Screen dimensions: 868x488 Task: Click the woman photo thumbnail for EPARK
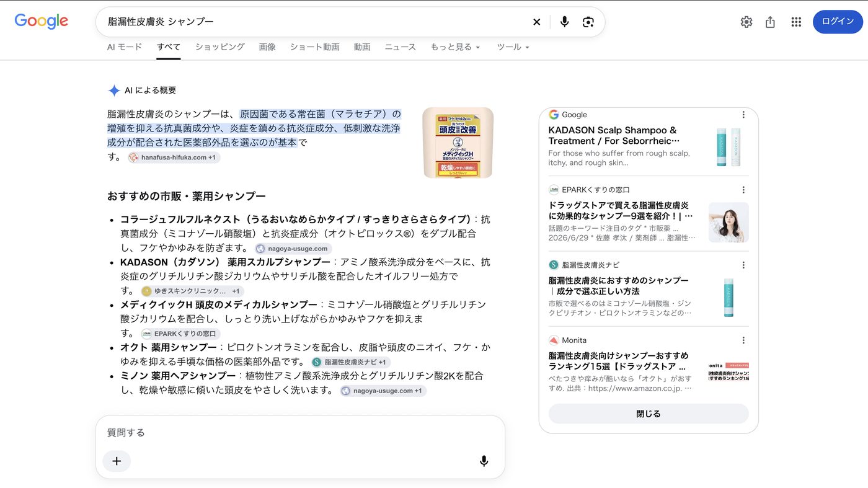click(x=728, y=222)
